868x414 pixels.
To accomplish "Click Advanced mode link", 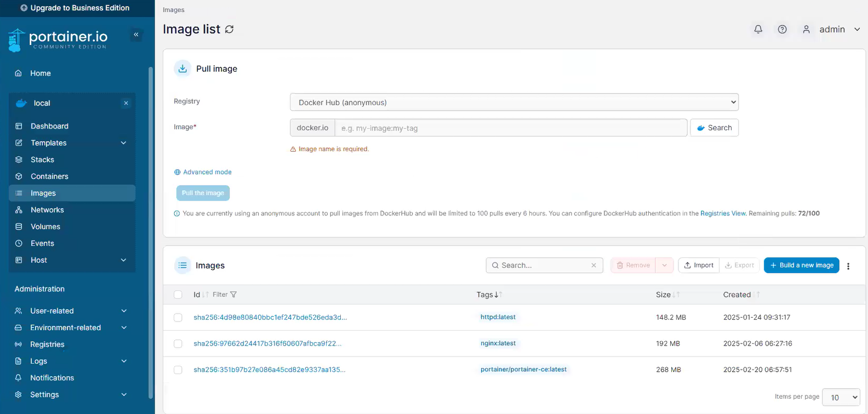I will click(x=203, y=172).
